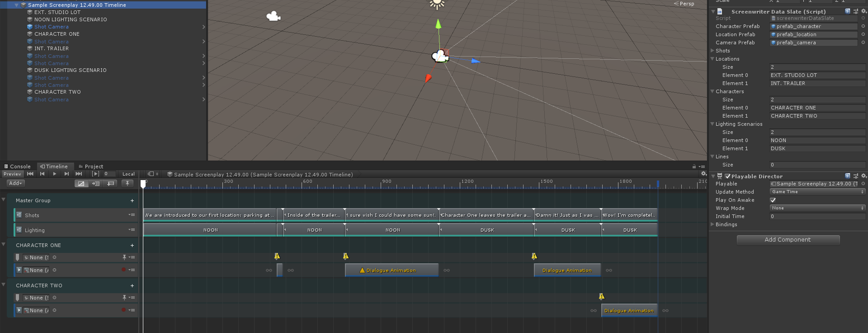Open the Lighting track options menu

[132, 230]
